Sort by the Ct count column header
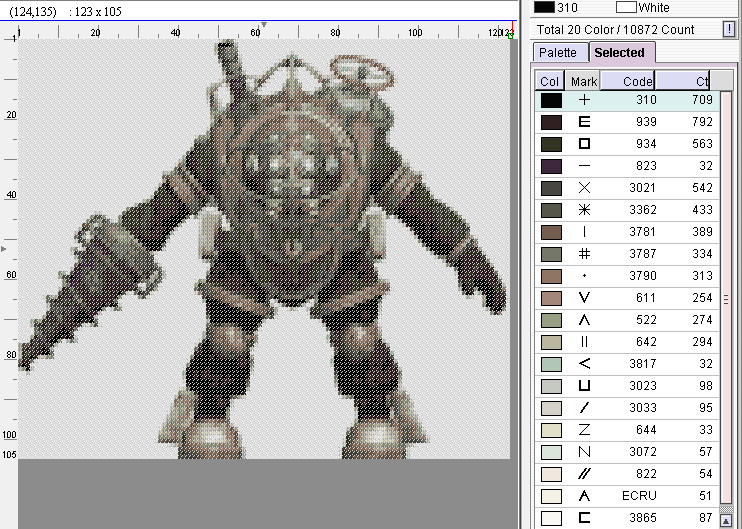The height and width of the screenshot is (529, 742). (682, 81)
